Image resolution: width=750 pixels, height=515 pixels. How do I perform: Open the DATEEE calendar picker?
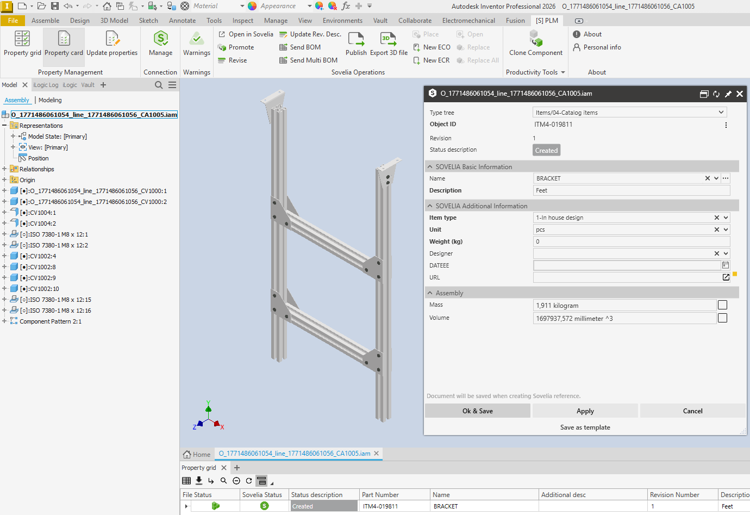726,266
